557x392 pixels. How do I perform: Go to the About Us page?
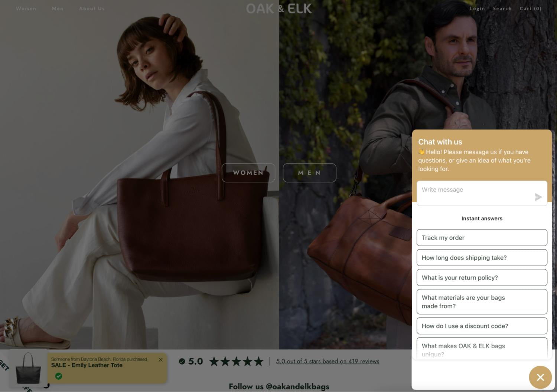(x=92, y=9)
